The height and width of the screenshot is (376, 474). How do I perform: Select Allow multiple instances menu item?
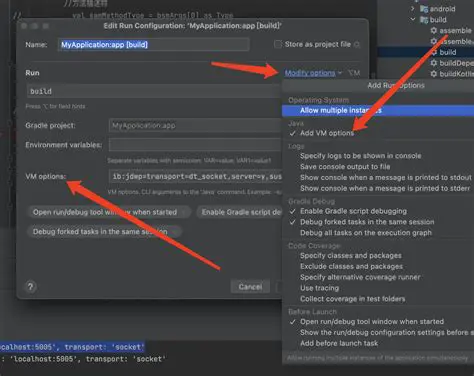coord(378,110)
